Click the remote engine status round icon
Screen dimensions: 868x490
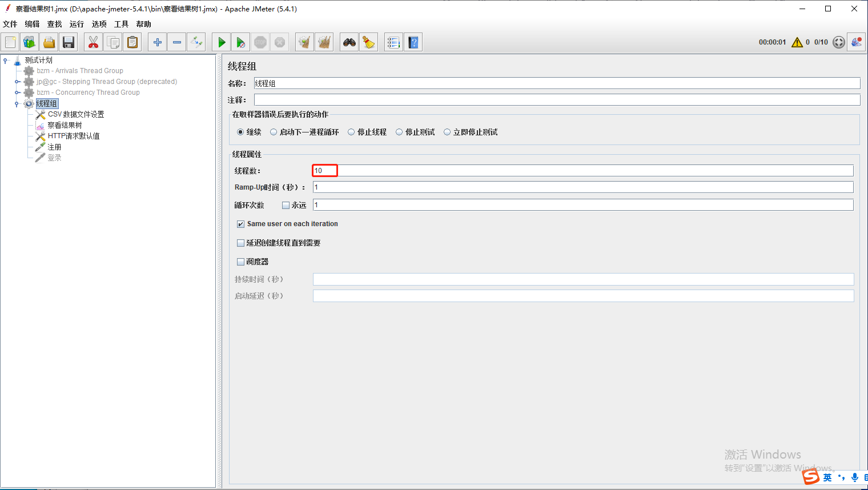838,42
